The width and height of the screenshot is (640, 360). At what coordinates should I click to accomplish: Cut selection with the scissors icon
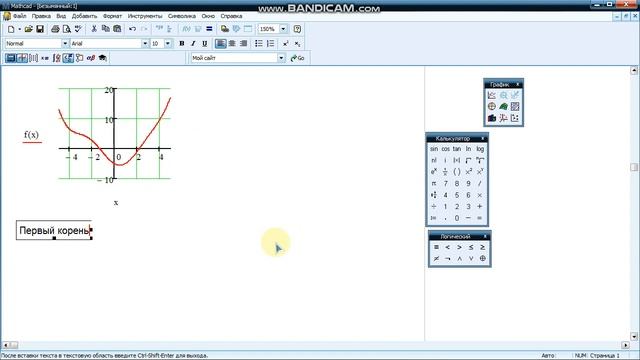[94, 29]
